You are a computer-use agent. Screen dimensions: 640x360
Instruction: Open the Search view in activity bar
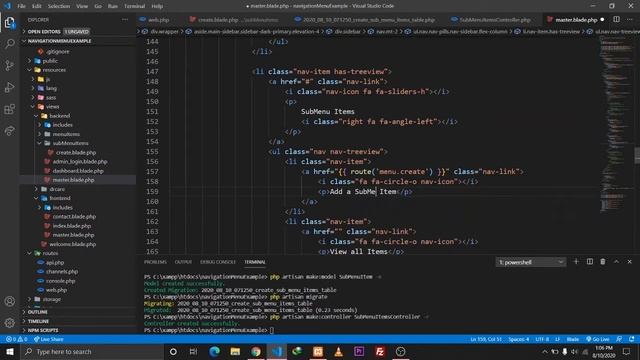(x=9, y=44)
